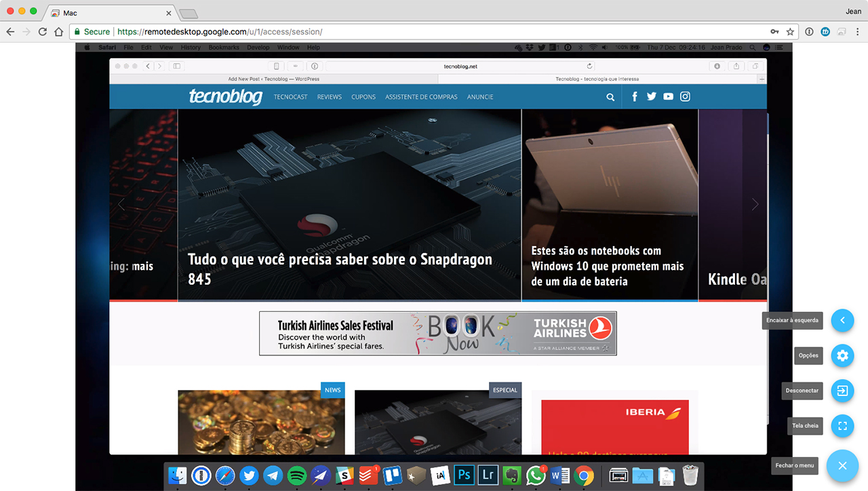Open the ANUNCIE nav link

click(x=480, y=97)
